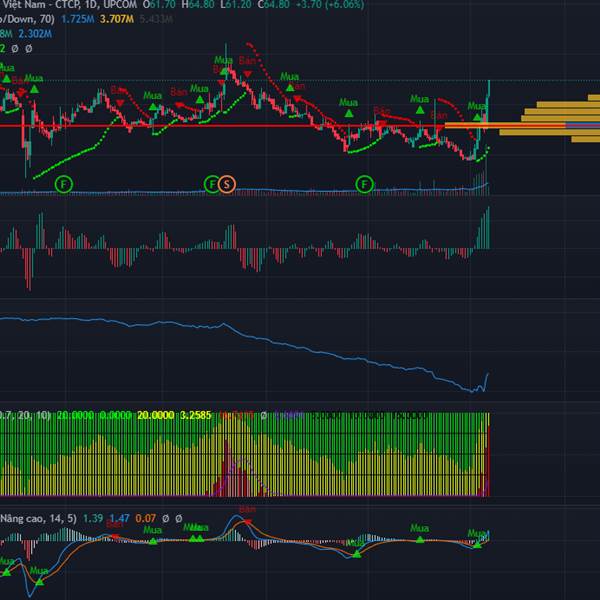Image resolution: width=600 pixels, height=600 pixels.
Task: Click the rightmost green F marker
Action: pos(364,183)
